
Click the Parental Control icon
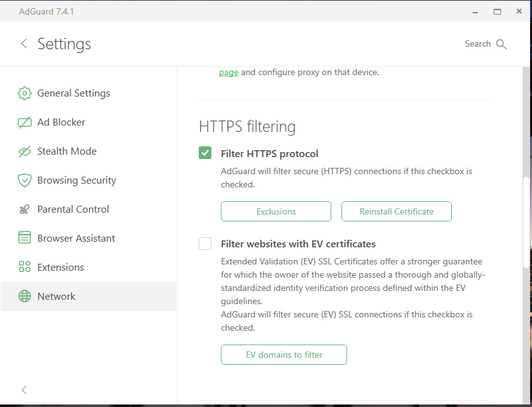[25, 209]
